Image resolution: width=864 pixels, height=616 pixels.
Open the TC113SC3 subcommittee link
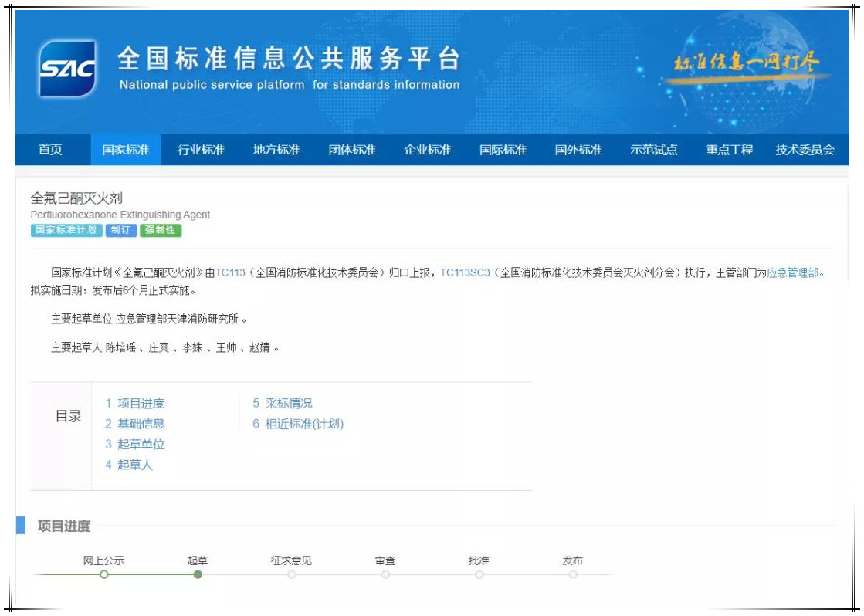pyautogui.click(x=465, y=272)
